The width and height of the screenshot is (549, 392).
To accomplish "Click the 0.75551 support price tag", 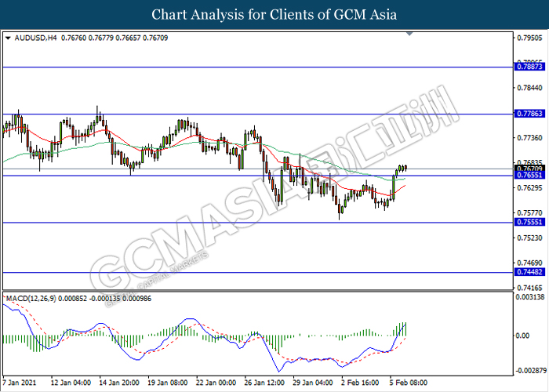I will (x=530, y=223).
